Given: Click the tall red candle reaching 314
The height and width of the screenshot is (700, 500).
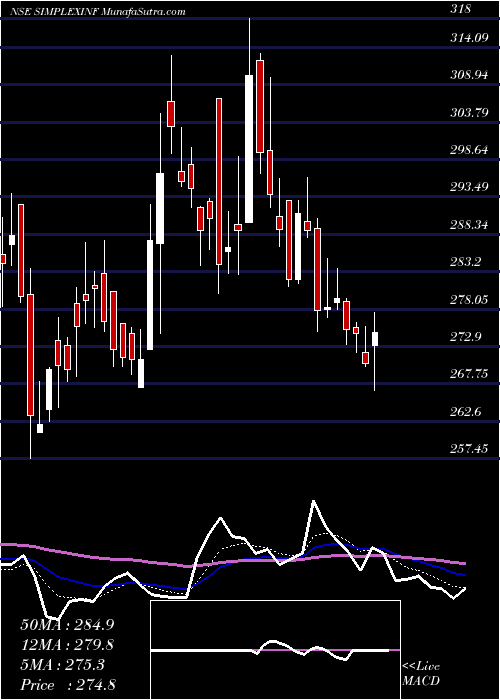Looking at the screenshot, I should (260, 106).
